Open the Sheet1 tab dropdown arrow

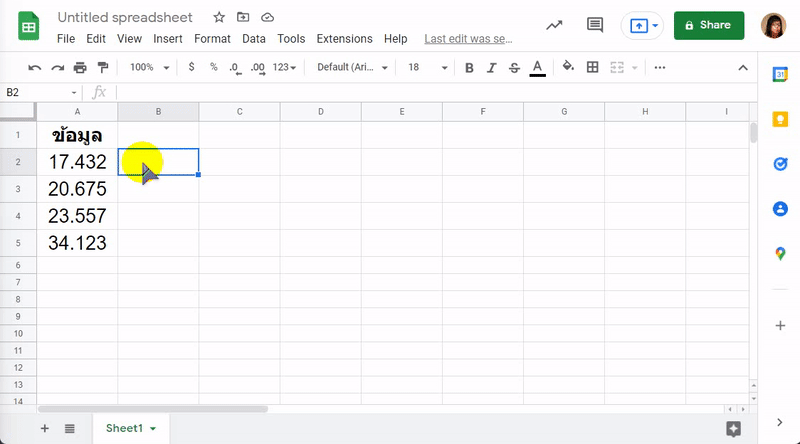153,429
